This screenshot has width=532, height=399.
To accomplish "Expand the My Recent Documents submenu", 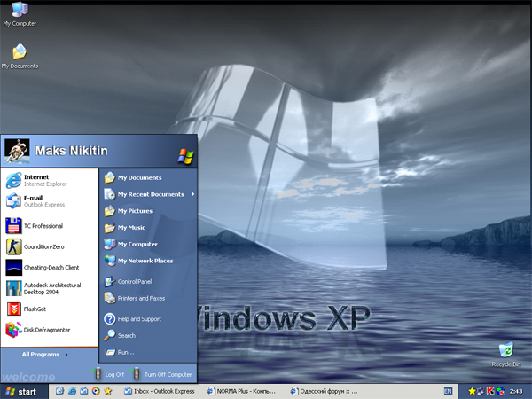I will pyautogui.click(x=148, y=194).
